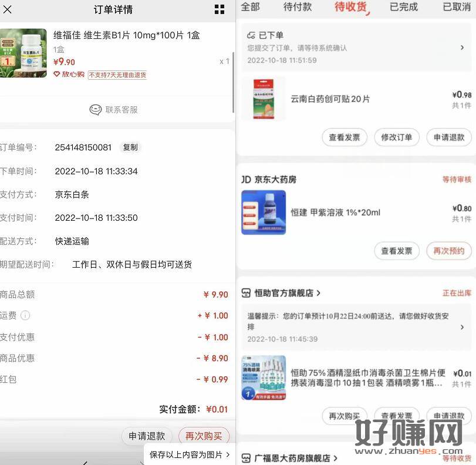
Task: Open the 恒助 alcohol wipes product thumbnail
Action: [x=264, y=378]
